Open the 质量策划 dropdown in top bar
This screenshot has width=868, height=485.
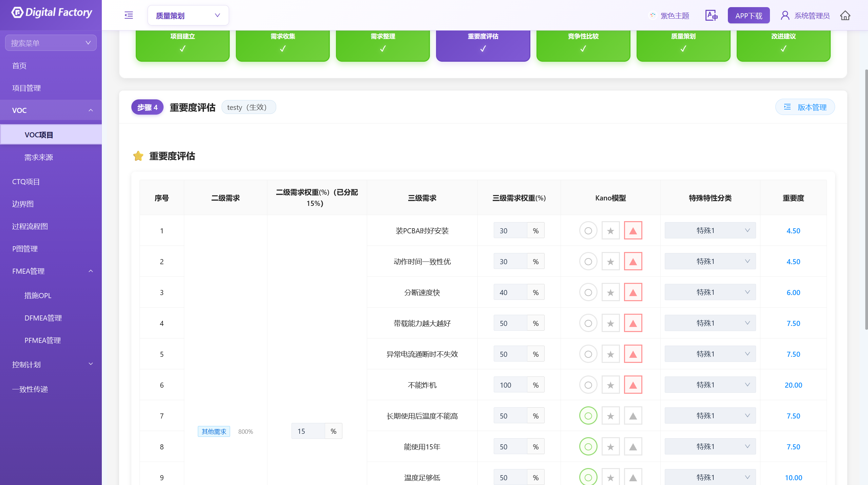point(188,15)
